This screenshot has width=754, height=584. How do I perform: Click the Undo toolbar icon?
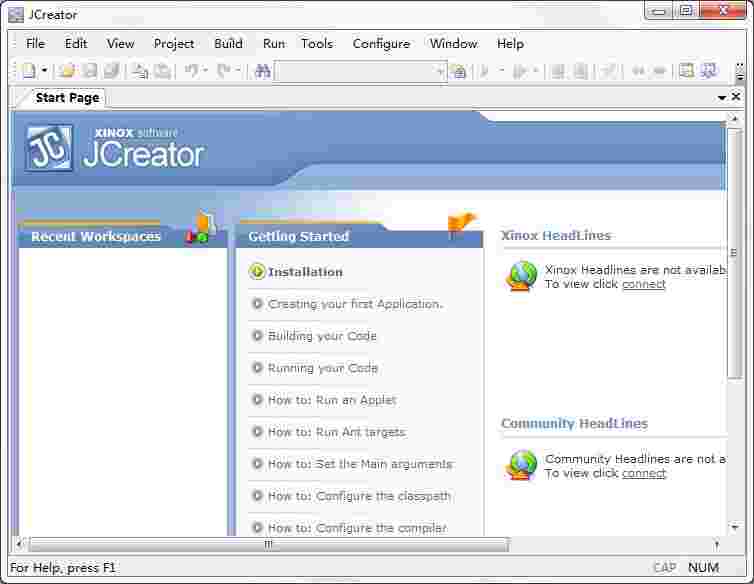(x=192, y=71)
